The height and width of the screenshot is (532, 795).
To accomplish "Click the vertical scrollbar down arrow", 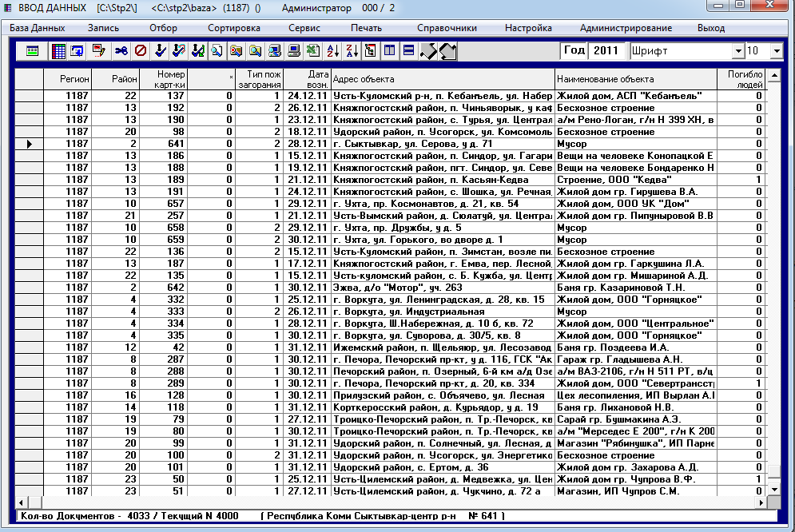I will tap(773, 490).
